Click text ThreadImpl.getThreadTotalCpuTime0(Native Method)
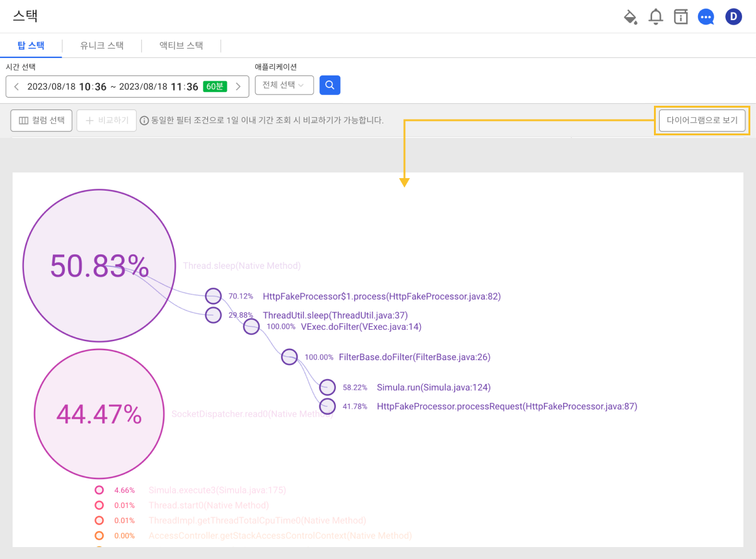Image resolution: width=756 pixels, height=559 pixels. point(257,521)
